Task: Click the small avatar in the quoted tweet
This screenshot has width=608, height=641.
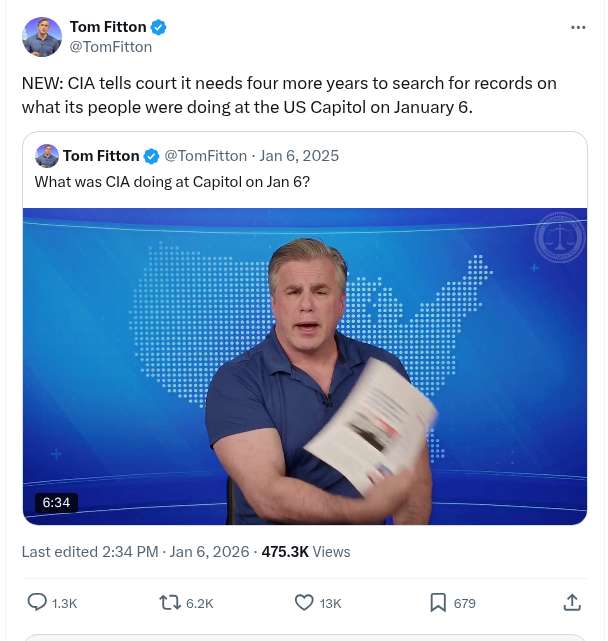Action: click(x=46, y=156)
